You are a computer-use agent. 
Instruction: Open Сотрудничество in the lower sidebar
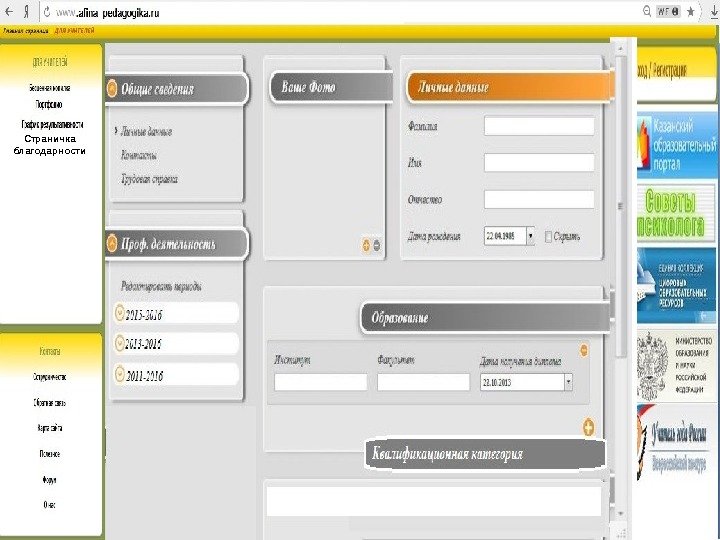pyautogui.click(x=50, y=377)
